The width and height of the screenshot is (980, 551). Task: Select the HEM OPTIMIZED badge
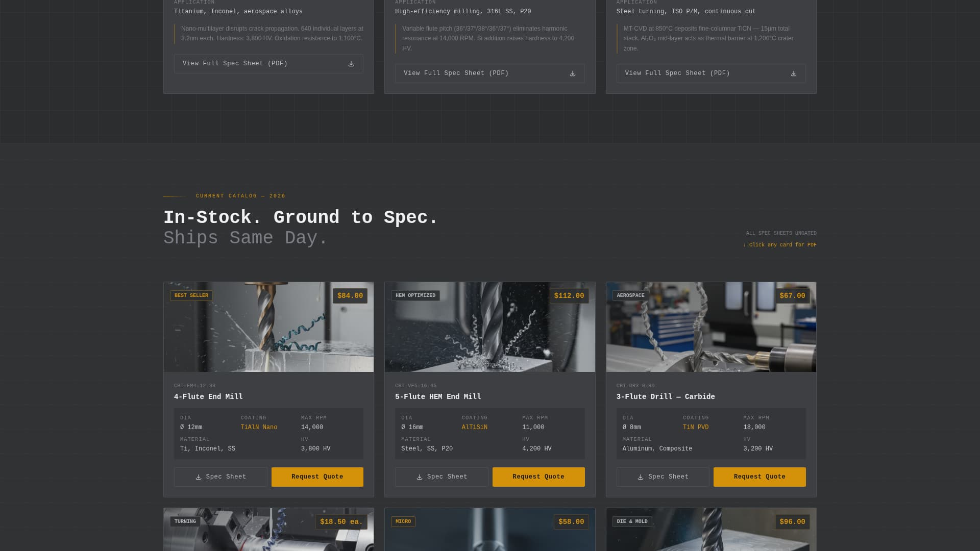(x=415, y=295)
